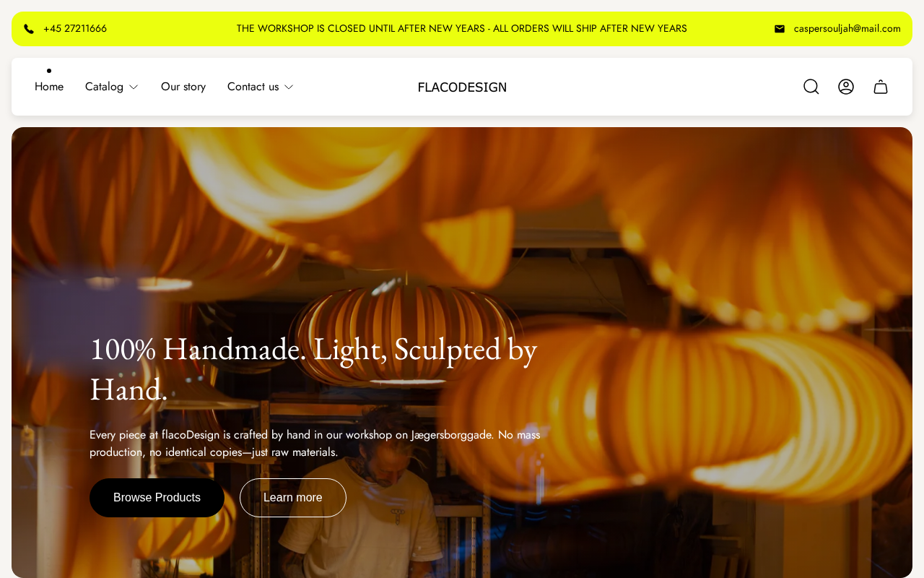
Task: Call the +45 27211666 phone link
Action: (x=75, y=29)
